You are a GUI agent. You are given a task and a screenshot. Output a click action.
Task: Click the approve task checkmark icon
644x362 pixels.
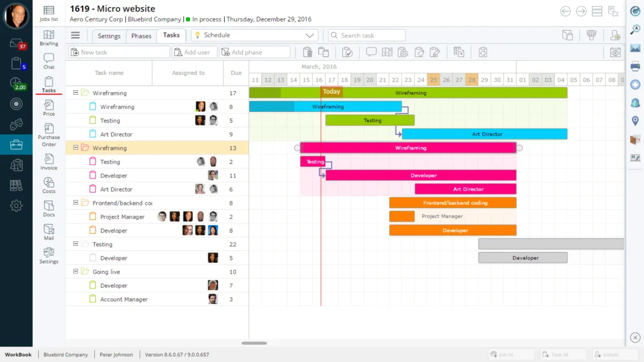point(347,52)
